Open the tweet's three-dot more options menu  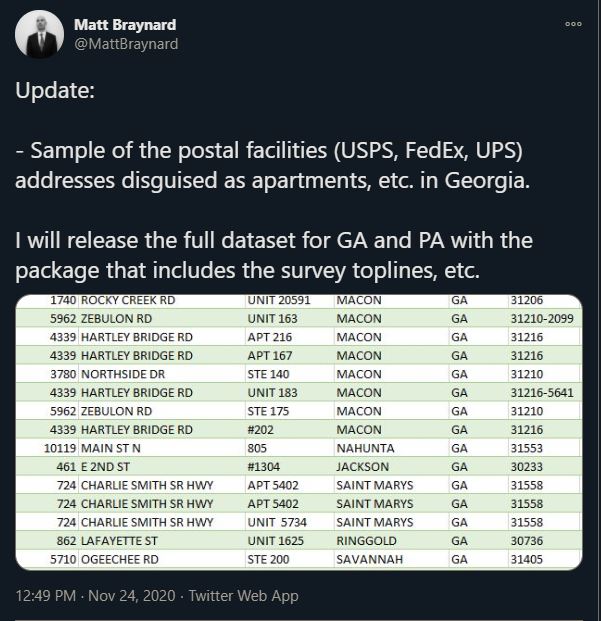coord(573,24)
